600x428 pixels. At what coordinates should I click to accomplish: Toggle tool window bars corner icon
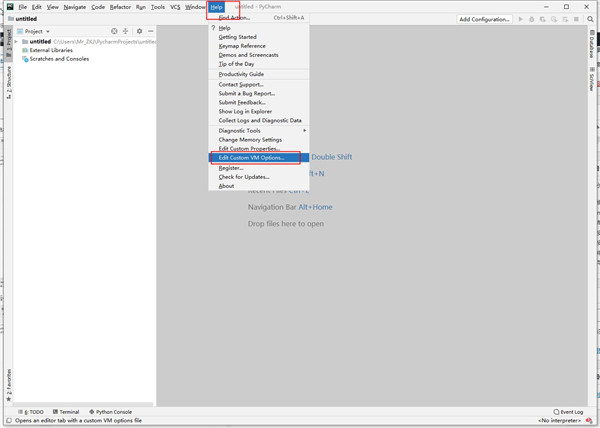point(8,421)
